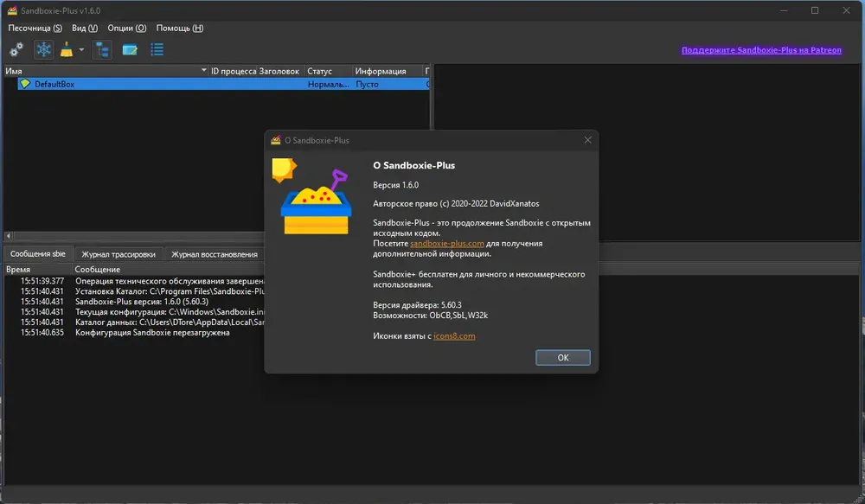
Task: Click the green DefaultBox sandbox icon
Action: 25,84
